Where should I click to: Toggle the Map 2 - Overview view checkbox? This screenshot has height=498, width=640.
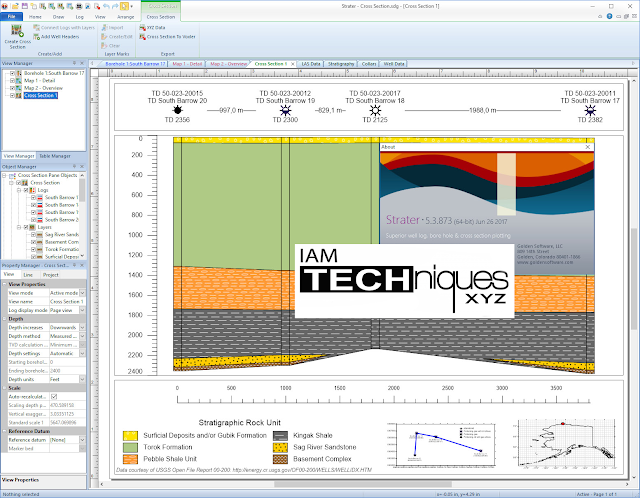click(12, 88)
